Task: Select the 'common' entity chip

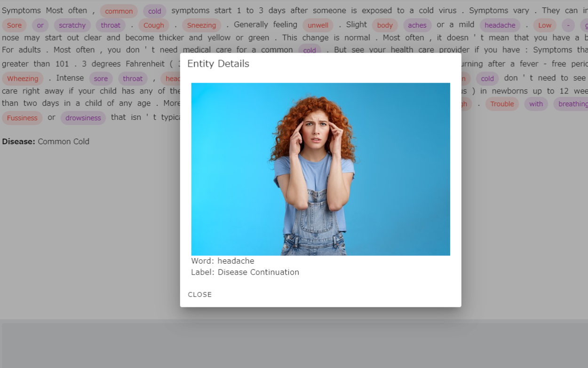Action: click(119, 11)
